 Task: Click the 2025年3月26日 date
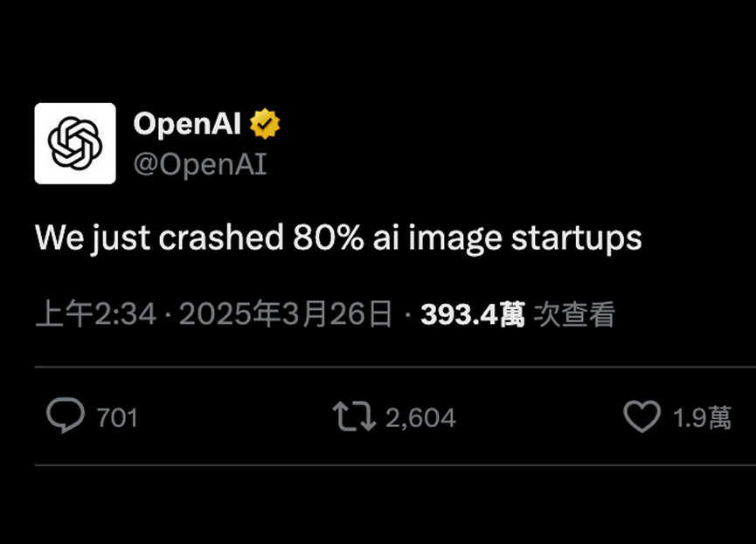(x=286, y=314)
